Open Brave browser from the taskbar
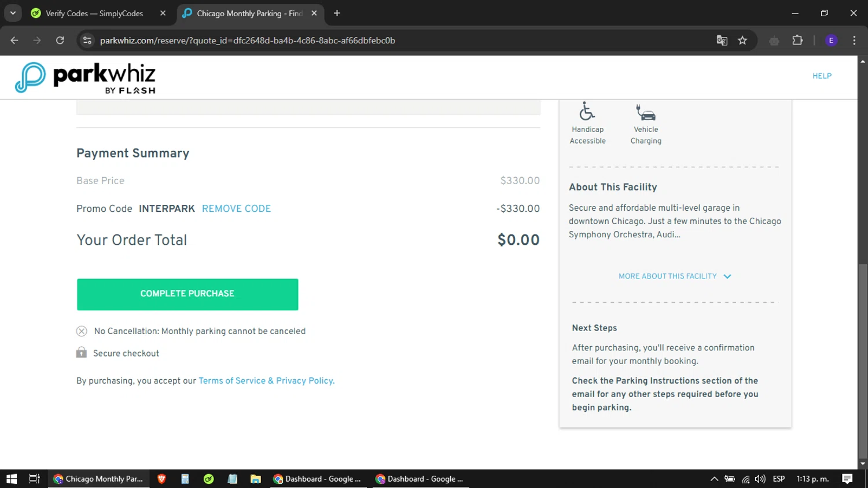The width and height of the screenshot is (868, 488). (161, 479)
